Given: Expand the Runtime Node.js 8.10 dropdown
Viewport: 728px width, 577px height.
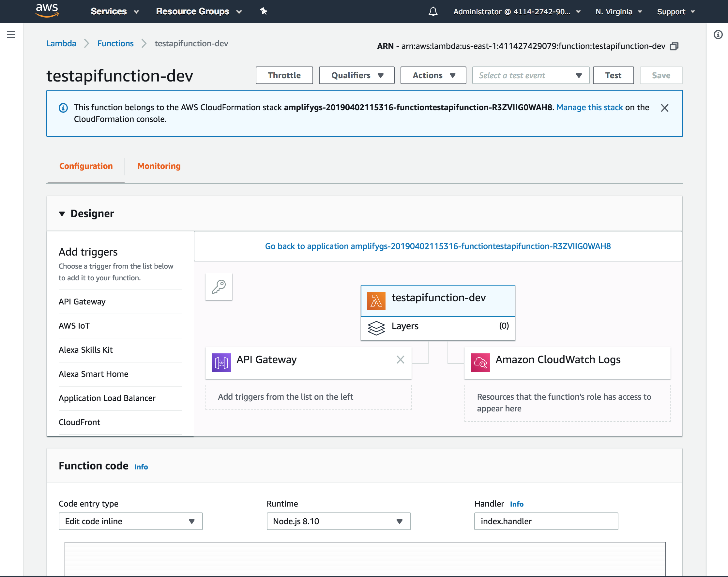Looking at the screenshot, I should pyautogui.click(x=338, y=521).
